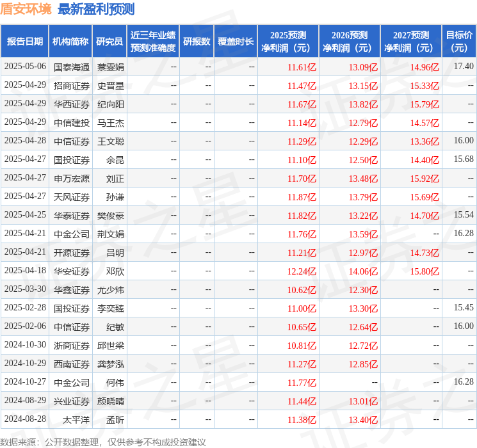The image size is (477, 448).
Task: Click analyst name 刘正
Action: click(x=115, y=179)
